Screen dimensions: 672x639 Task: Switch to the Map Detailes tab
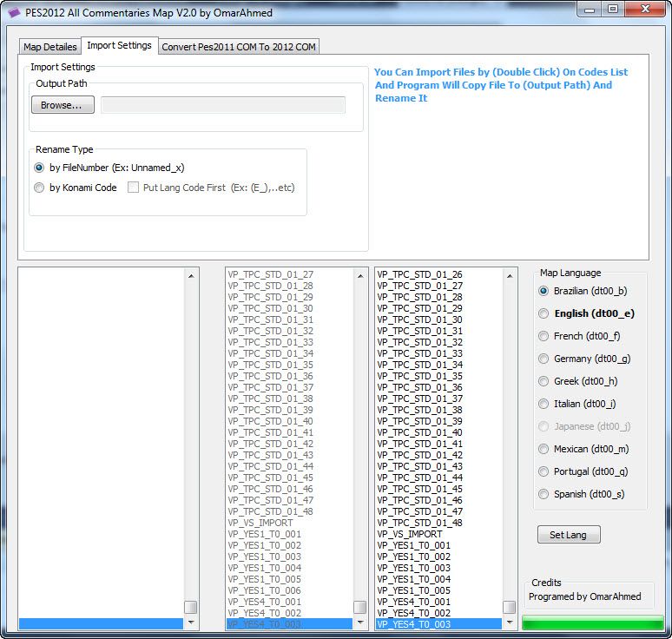point(49,47)
